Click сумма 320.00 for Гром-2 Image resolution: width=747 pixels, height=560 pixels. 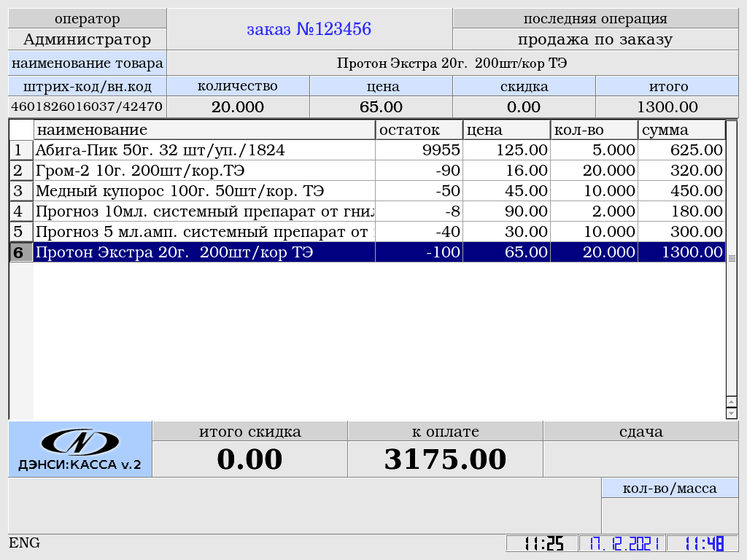682,171
